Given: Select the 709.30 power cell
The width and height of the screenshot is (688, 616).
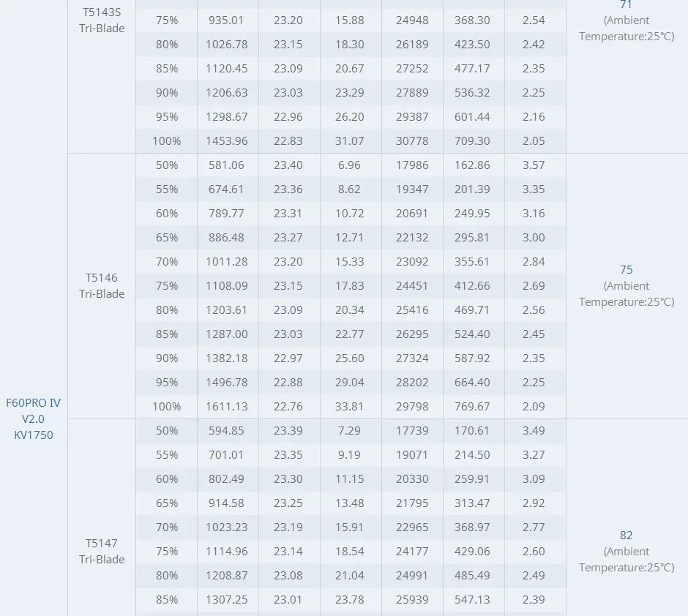Looking at the screenshot, I should [473, 141].
